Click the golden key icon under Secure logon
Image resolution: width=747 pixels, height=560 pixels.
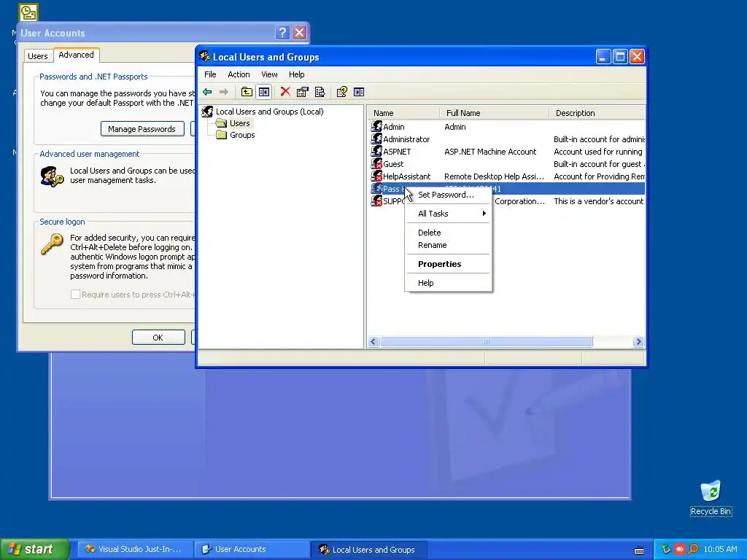[52, 244]
